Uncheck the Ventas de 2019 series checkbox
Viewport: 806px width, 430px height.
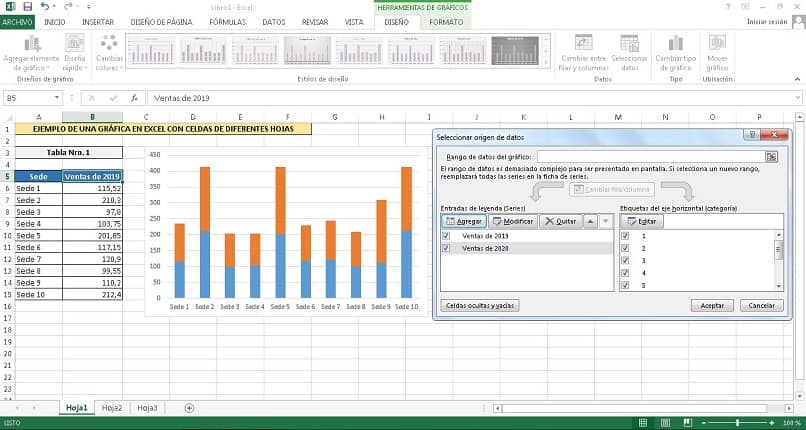point(446,235)
